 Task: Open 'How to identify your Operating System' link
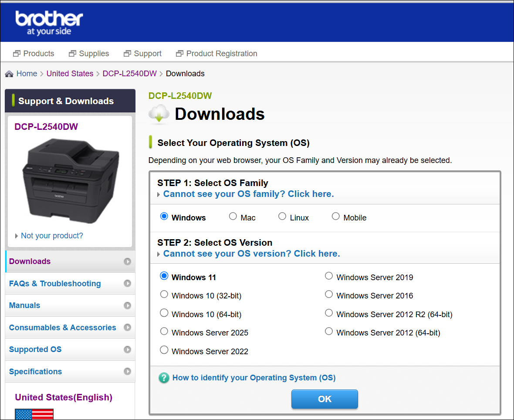254,378
